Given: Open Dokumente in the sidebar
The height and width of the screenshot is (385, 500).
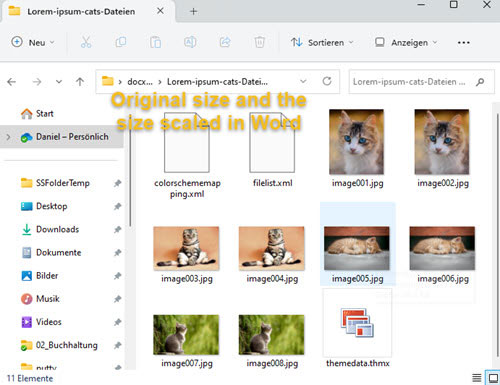Looking at the screenshot, I should click(51, 252).
